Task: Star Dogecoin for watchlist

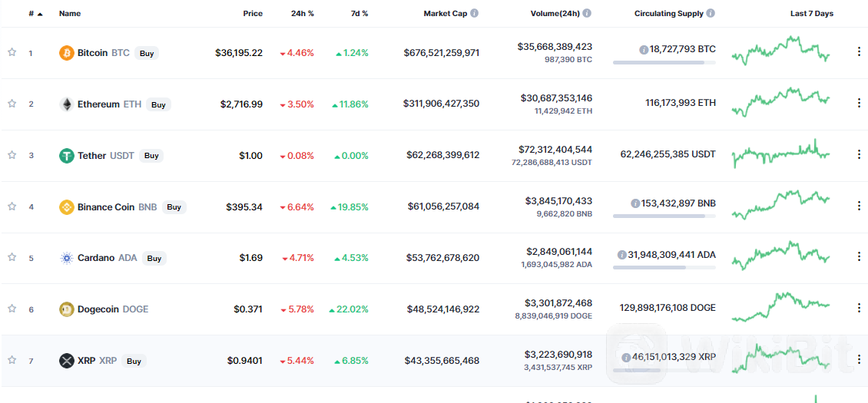Action: pyautogui.click(x=12, y=309)
